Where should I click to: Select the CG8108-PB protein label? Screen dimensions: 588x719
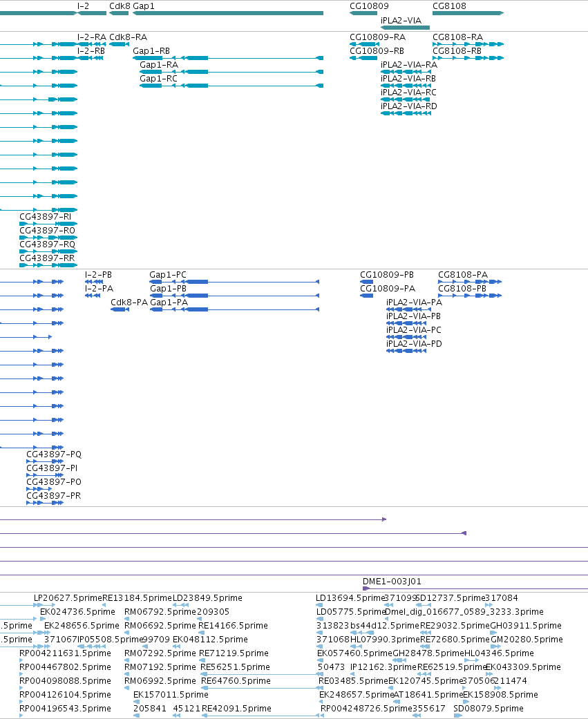(x=462, y=289)
